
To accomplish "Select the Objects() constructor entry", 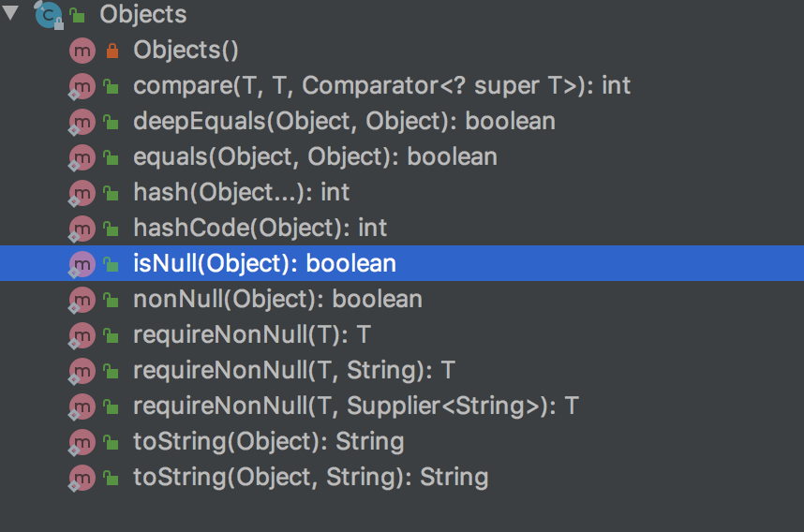I will [186, 51].
